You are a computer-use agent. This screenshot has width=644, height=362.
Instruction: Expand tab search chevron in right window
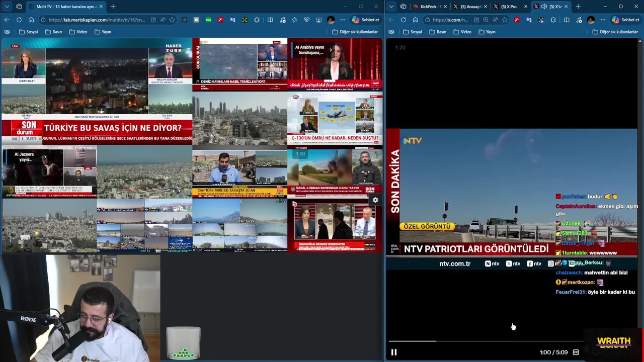pyautogui.click(x=391, y=7)
